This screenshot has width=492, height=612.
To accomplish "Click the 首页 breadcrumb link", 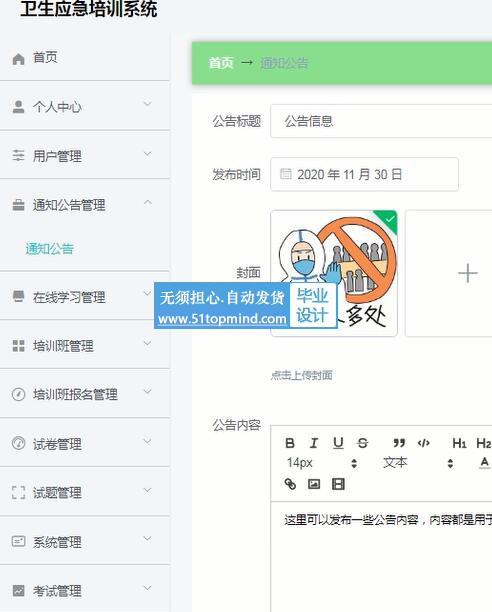I will [221, 63].
